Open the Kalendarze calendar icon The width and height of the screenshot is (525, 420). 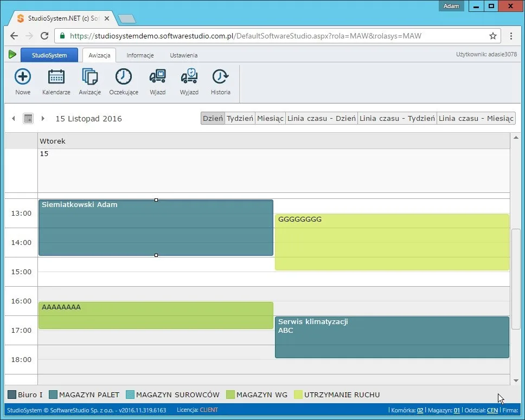(x=56, y=76)
